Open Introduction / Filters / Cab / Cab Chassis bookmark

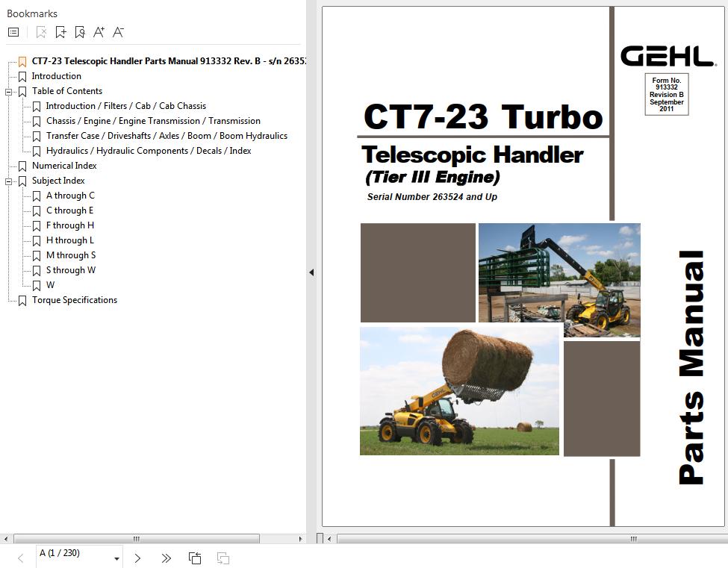(126, 106)
